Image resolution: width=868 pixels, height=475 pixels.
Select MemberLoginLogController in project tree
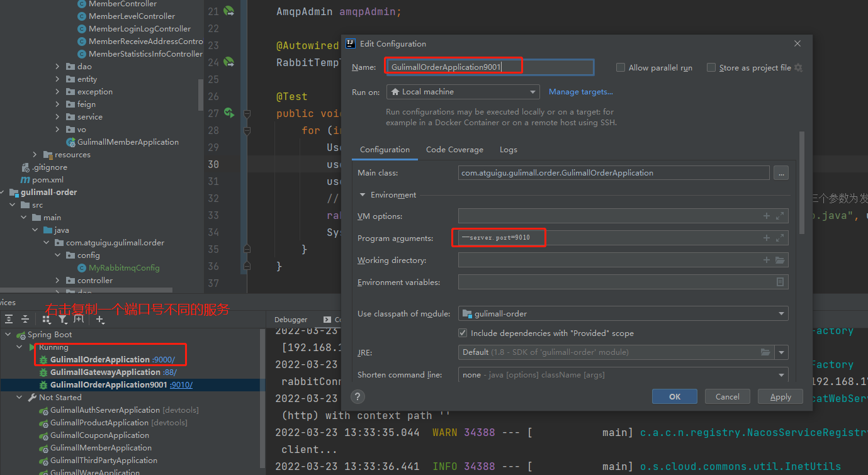click(140, 29)
